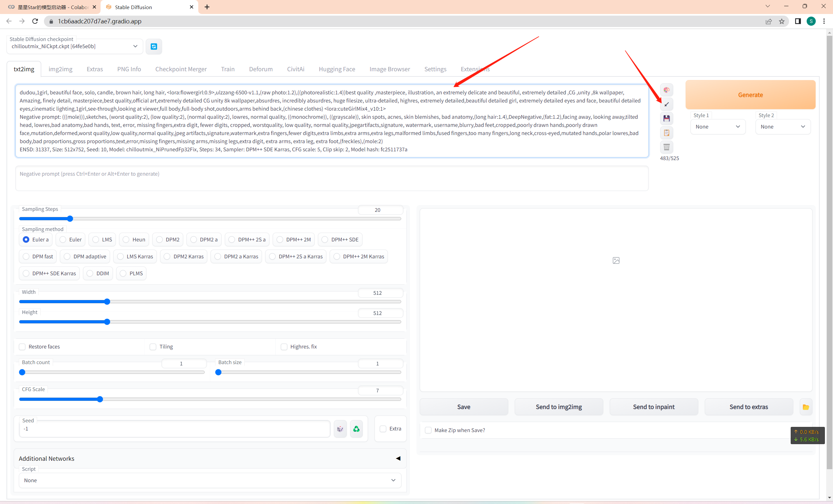This screenshot has width=833, height=504.
Task: Click the Send to inpaint button
Action: (x=653, y=407)
